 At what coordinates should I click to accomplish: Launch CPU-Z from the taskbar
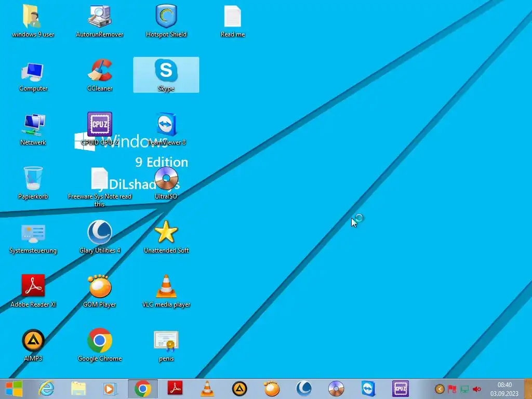tap(401, 389)
